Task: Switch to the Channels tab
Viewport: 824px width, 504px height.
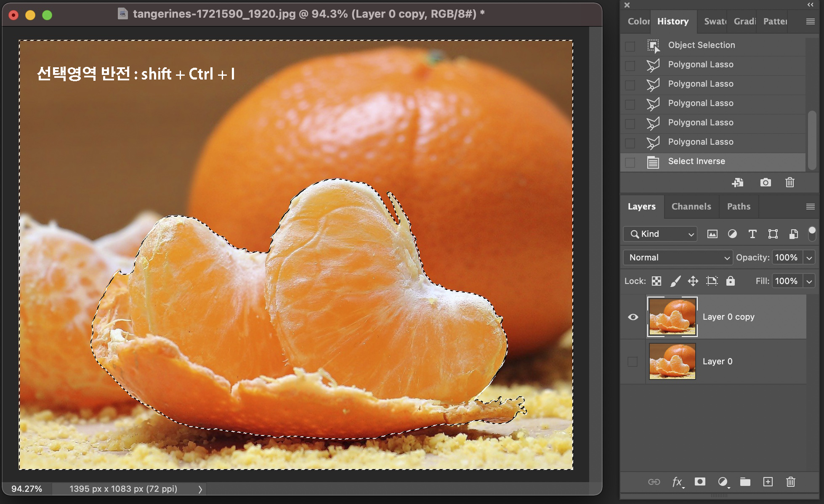Action: tap(691, 207)
